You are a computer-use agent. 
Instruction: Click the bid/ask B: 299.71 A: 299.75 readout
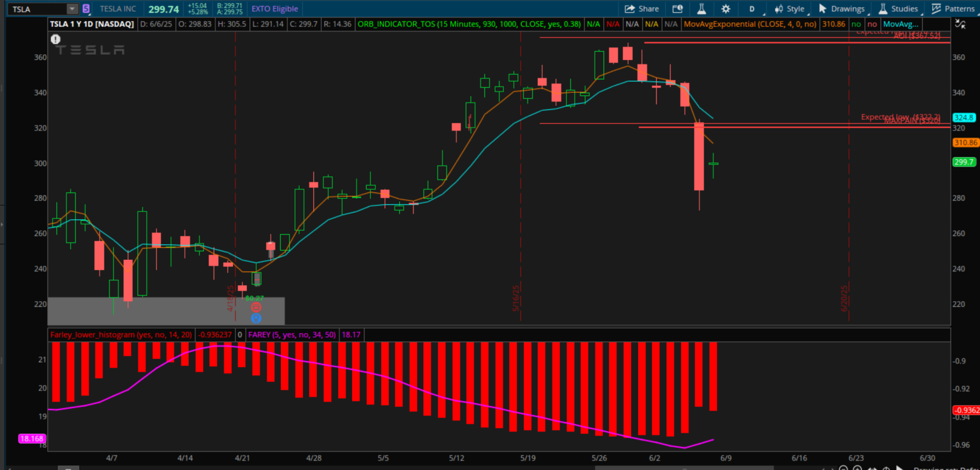click(230, 9)
